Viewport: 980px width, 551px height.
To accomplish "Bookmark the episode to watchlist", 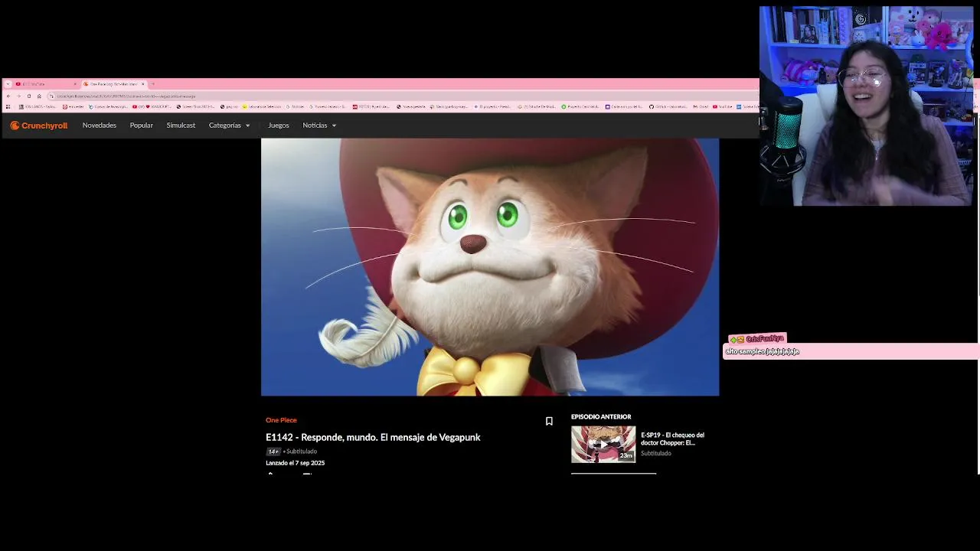I will tap(549, 422).
